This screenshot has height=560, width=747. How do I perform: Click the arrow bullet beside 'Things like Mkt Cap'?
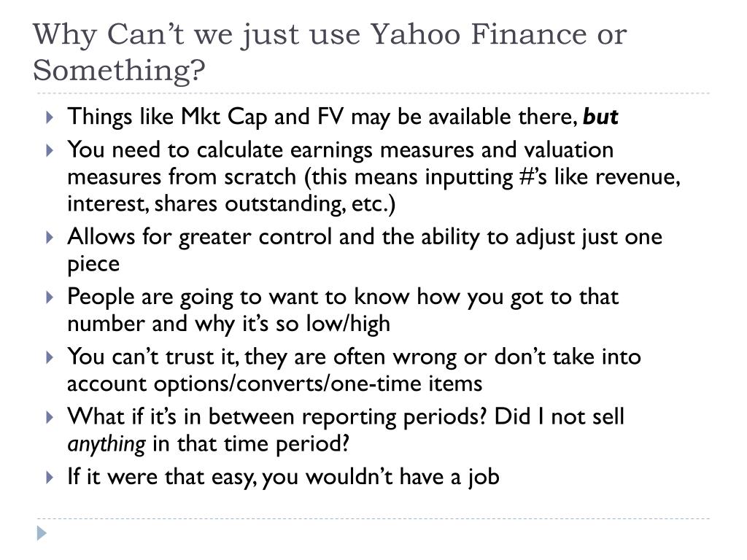click(x=50, y=117)
